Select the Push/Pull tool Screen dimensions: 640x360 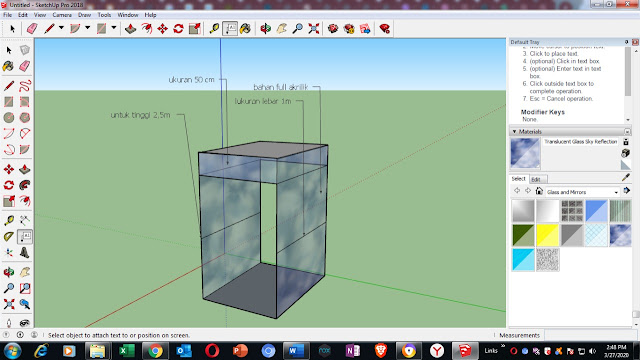pyautogui.click(x=131, y=29)
